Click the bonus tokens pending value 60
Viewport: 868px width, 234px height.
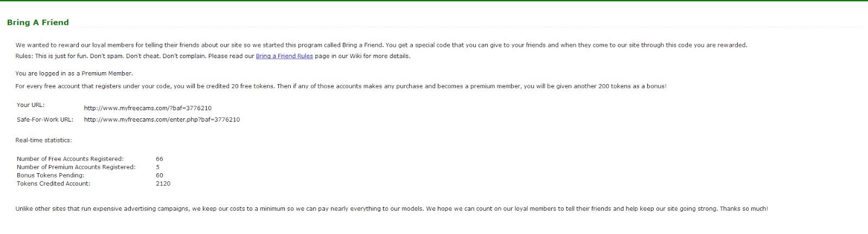(159, 175)
